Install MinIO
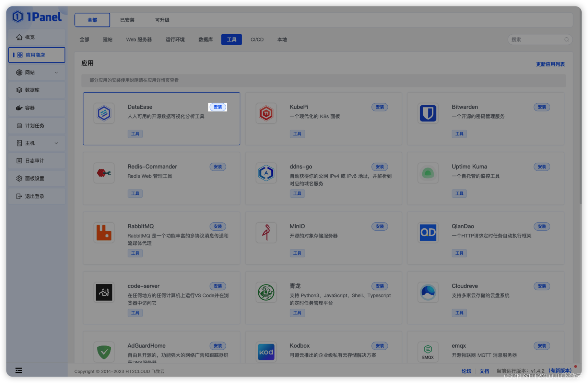This screenshot has width=588, height=383. tap(380, 227)
